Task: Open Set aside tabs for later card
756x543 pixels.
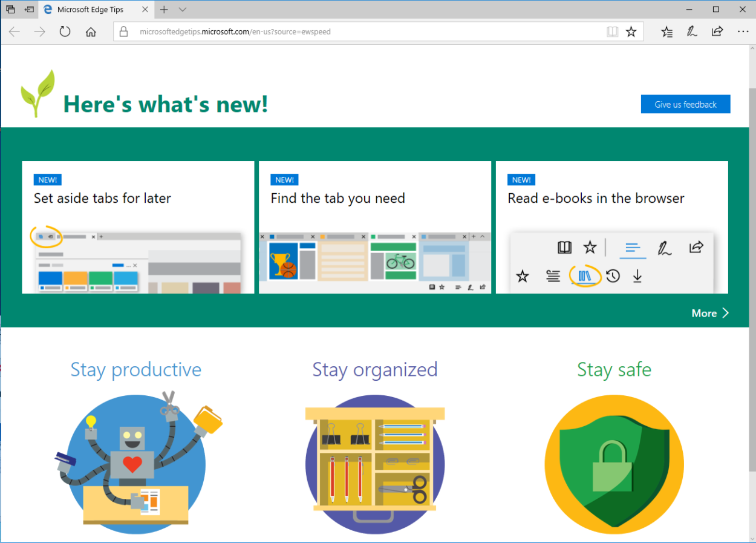Action: click(x=138, y=227)
